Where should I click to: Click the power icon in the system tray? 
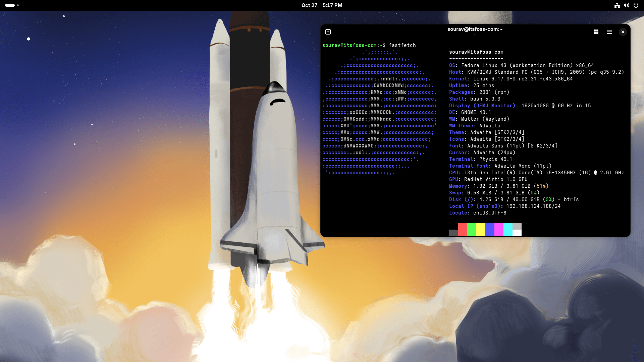coord(636,5)
